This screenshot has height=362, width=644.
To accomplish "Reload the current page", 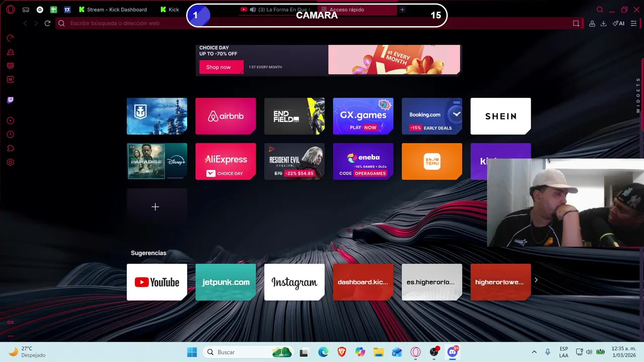I will [47, 23].
